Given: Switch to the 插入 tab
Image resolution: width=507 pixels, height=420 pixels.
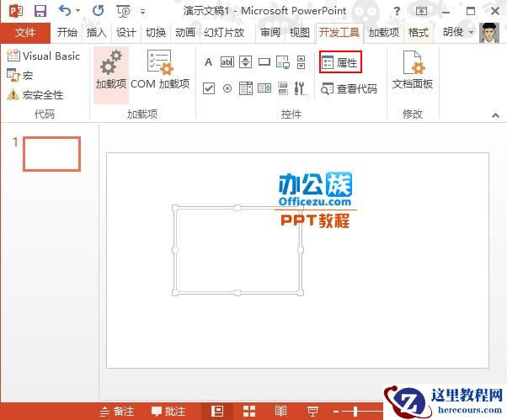Looking at the screenshot, I should pos(96,33).
